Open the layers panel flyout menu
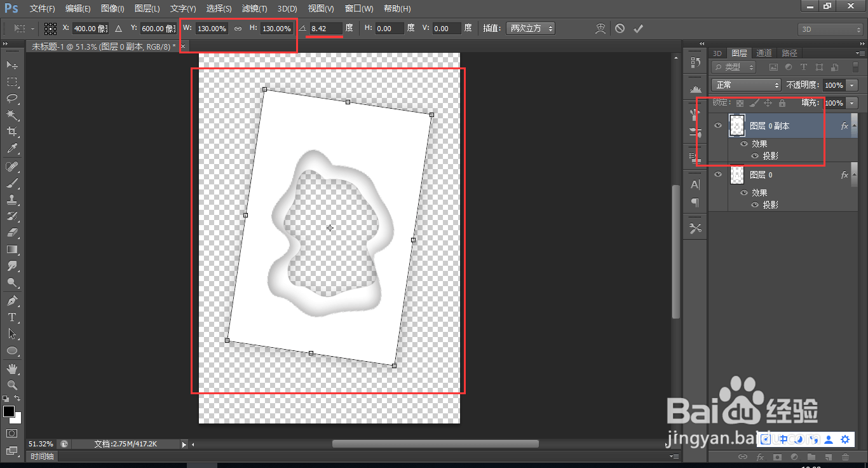Image resolution: width=868 pixels, height=468 pixels. tap(860, 53)
